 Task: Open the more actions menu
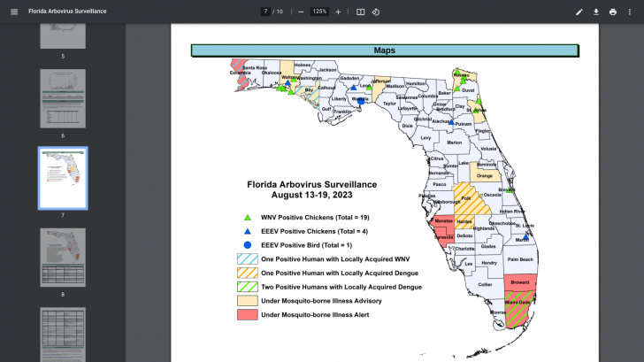(x=630, y=12)
